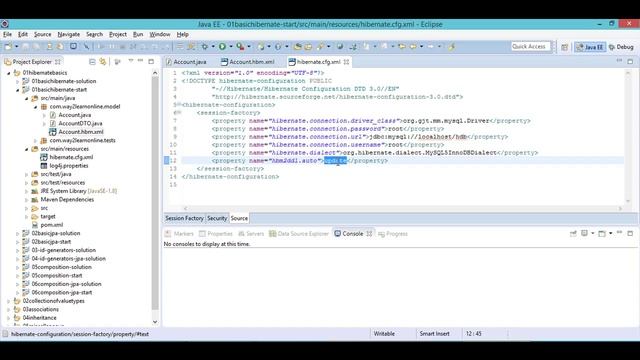Expand 01basichibernate-solution project
The height and width of the screenshot is (360, 640).
18,82
